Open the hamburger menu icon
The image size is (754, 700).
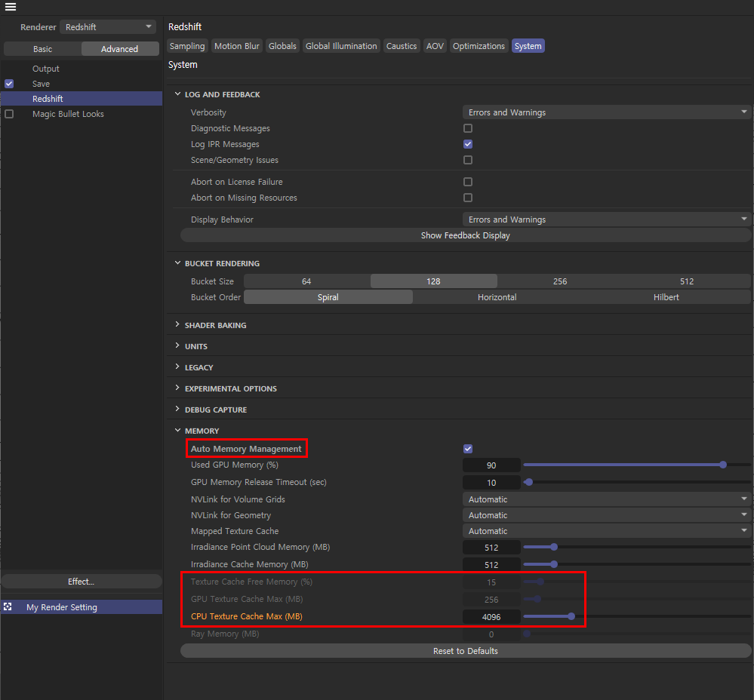(10, 7)
